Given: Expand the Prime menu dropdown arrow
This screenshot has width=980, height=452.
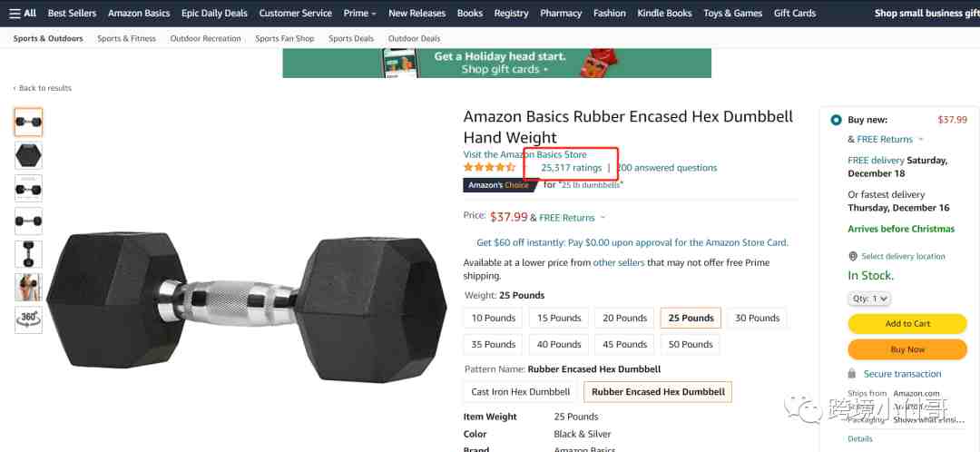Looking at the screenshot, I should point(374,14).
